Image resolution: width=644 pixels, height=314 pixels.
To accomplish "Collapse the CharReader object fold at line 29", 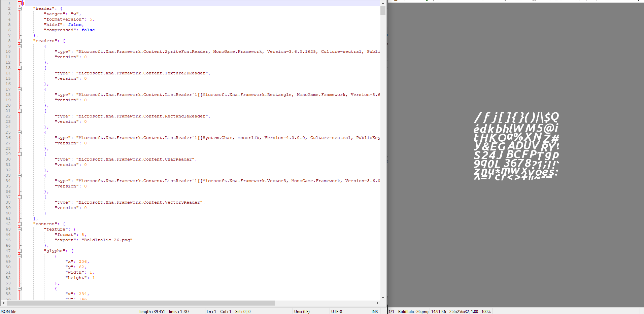I will pos(20,154).
